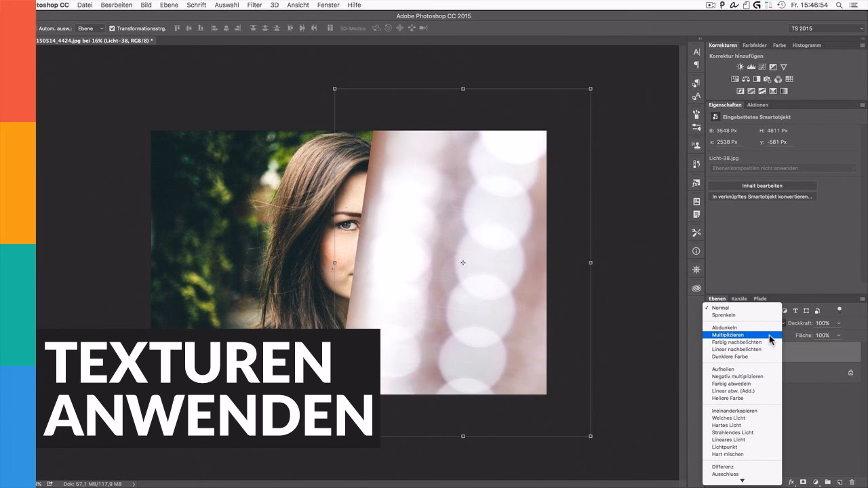Image resolution: width=868 pixels, height=488 pixels.
Task: Scrub the Deckkraft 100% value
Action: (x=823, y=323)
